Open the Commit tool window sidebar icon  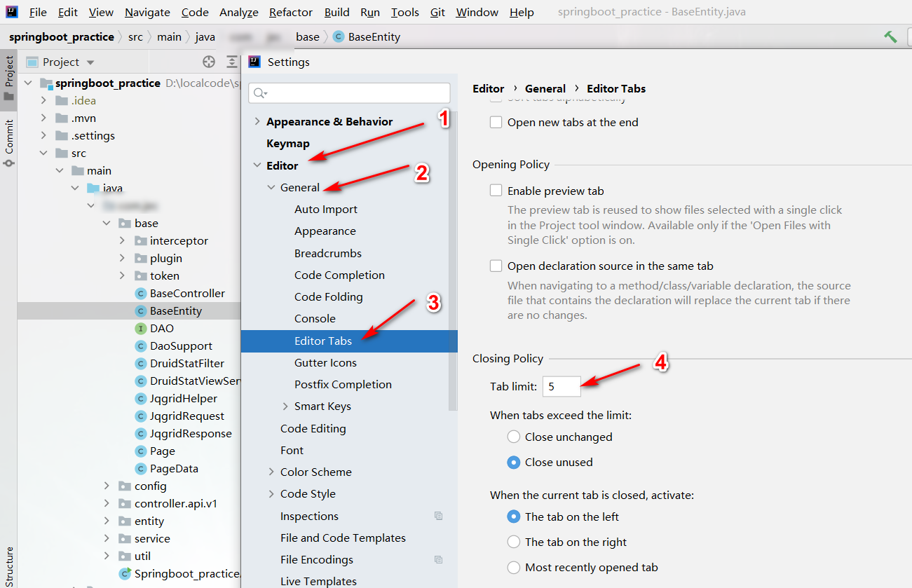pos(9,144)
